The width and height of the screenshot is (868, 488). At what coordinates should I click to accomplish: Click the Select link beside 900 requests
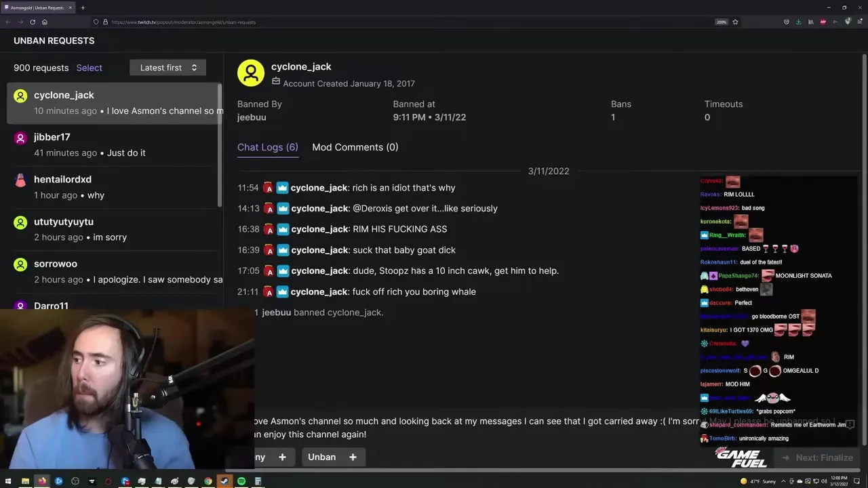tap(89, 68)
